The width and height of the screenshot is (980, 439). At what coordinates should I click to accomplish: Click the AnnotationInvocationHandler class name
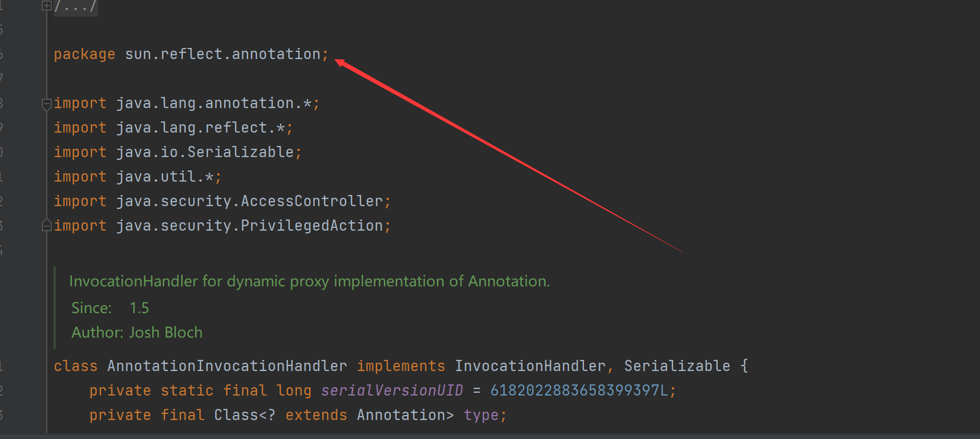click(x=227, y=366)
